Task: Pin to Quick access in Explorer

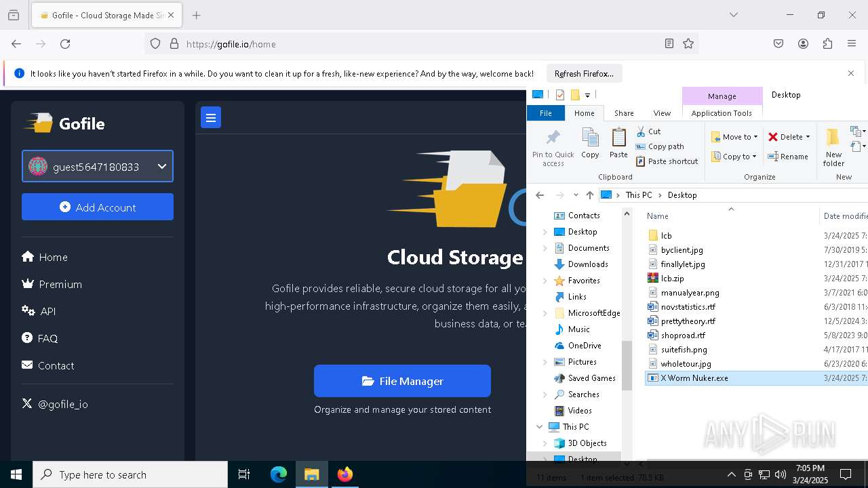Action: coord(553,148)
